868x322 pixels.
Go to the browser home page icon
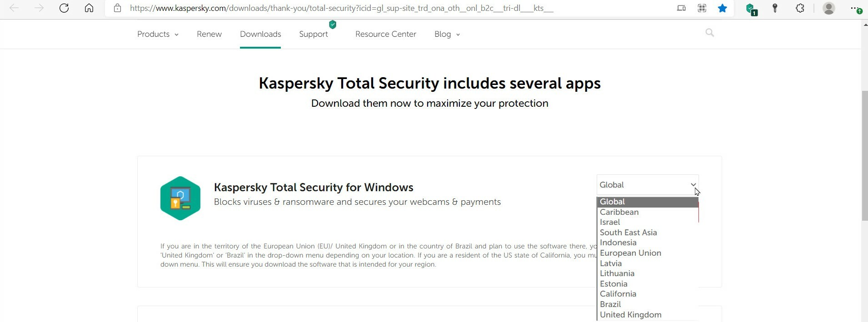point(89,8)
